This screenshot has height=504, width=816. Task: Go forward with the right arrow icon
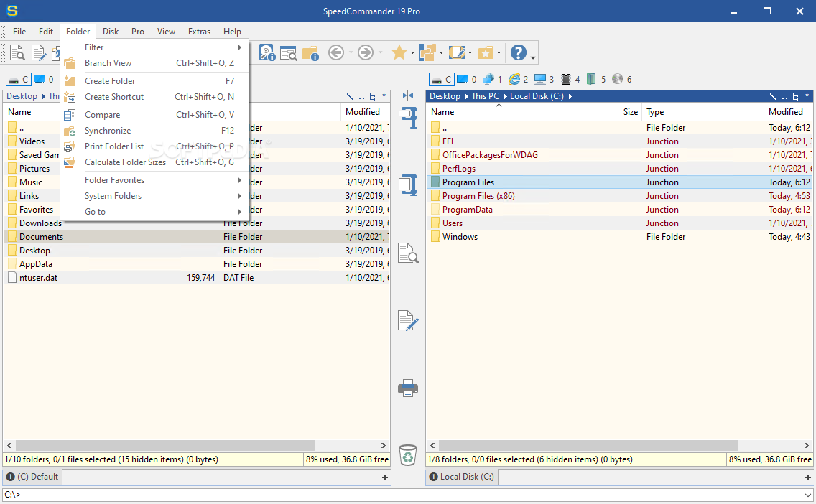click(366, 52)
